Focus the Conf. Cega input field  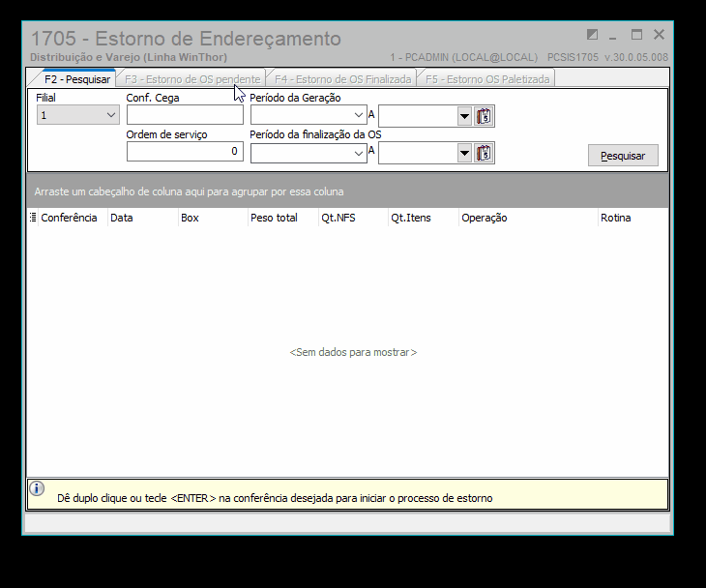(x=185, y=115)
